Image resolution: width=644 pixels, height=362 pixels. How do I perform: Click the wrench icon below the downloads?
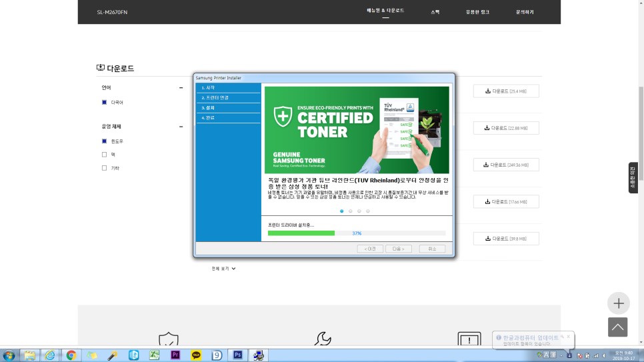(323, 339)
